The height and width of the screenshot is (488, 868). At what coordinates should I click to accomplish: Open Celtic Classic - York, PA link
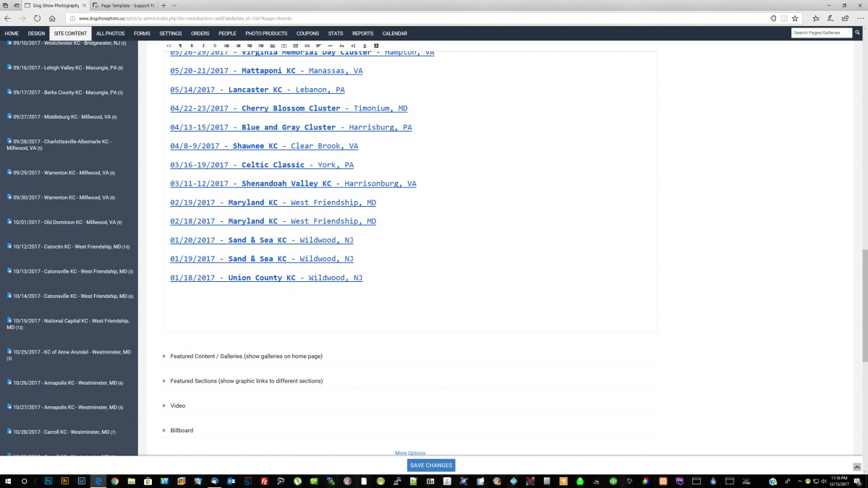tap(262, 165)
